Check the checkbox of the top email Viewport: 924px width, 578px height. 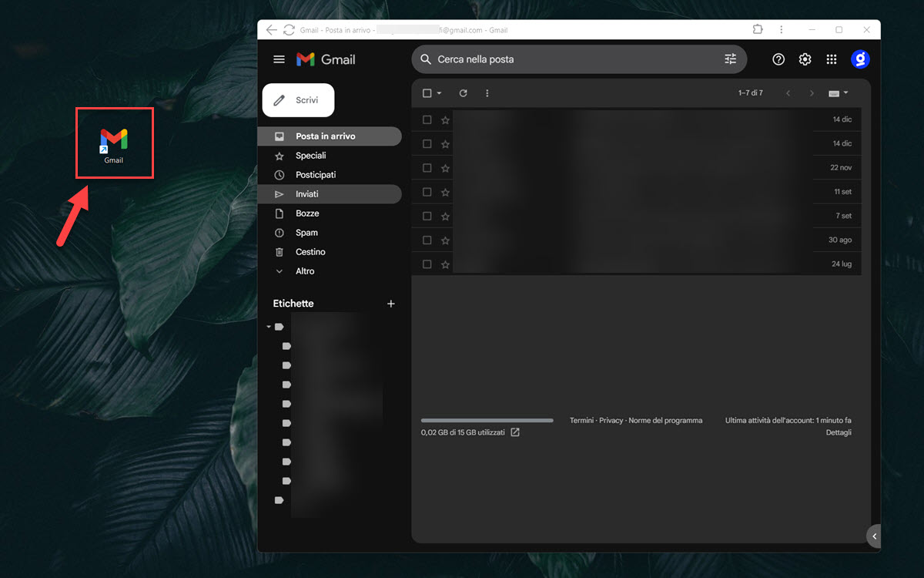click(427, 119)
